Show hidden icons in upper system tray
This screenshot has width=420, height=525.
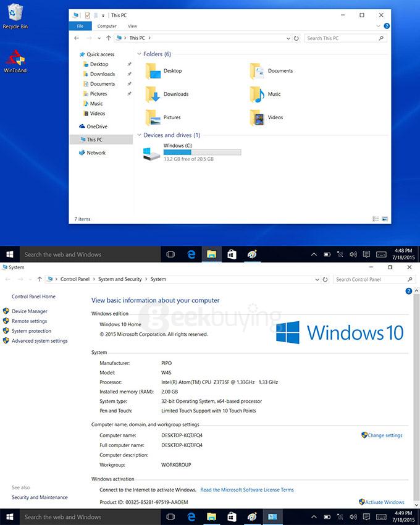pos(314,254)
